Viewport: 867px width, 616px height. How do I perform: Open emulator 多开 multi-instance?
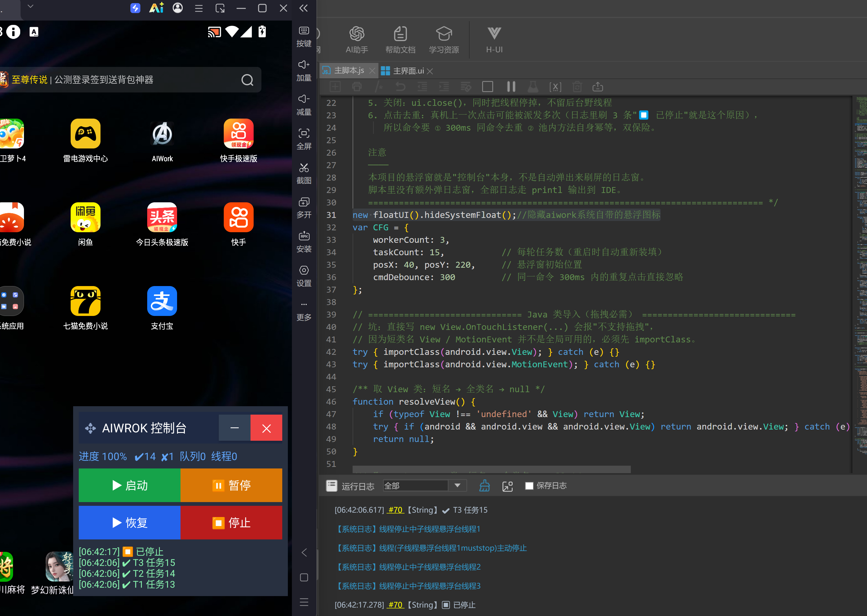point(304,208)
